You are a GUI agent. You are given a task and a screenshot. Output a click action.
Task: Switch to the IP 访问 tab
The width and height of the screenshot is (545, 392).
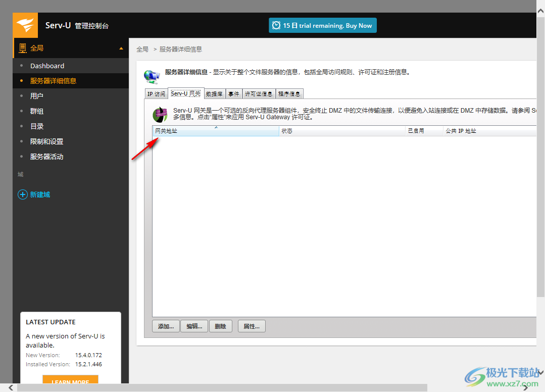point(156,94)
